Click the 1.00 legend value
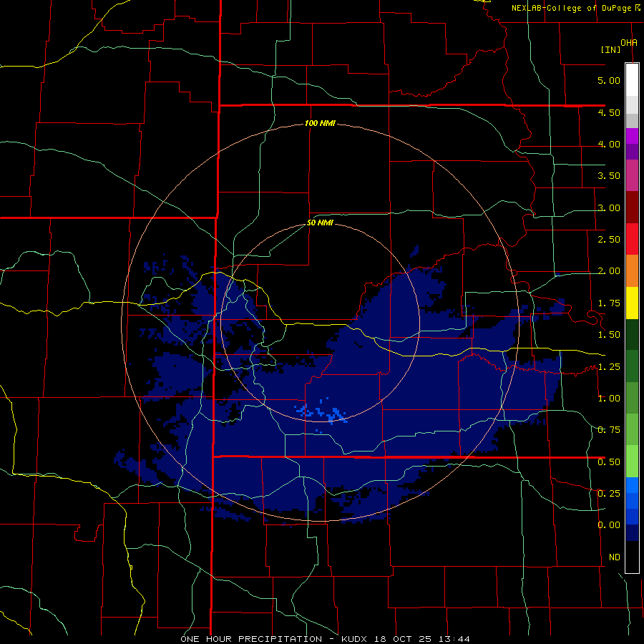The image size is (644, 644). [x=609, y=399]
